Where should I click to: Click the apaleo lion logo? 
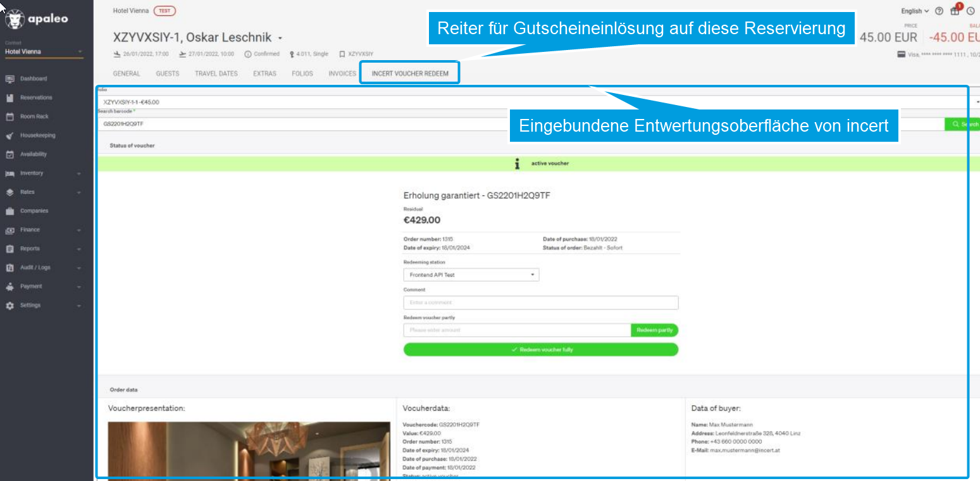point(16,20)
